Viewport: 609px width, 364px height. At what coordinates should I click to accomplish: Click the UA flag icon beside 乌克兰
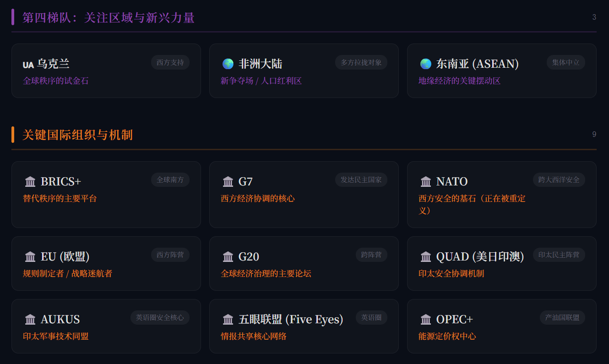[x=28, y=65]
